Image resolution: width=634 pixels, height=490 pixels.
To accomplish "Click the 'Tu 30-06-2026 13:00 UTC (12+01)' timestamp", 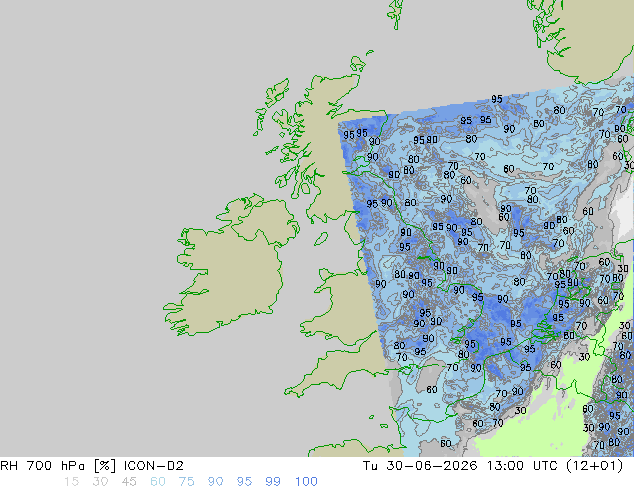I will [493, 466].
